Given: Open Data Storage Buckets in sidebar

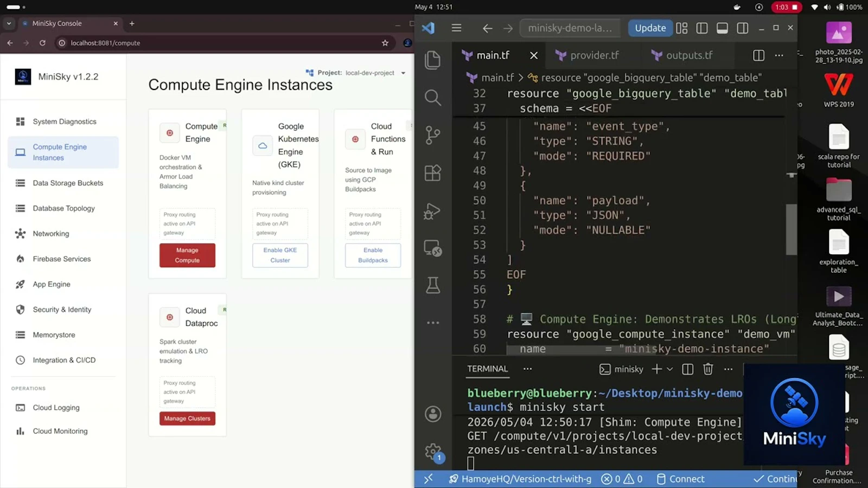Looking at the screenshot, I should [x=63, y=183].
